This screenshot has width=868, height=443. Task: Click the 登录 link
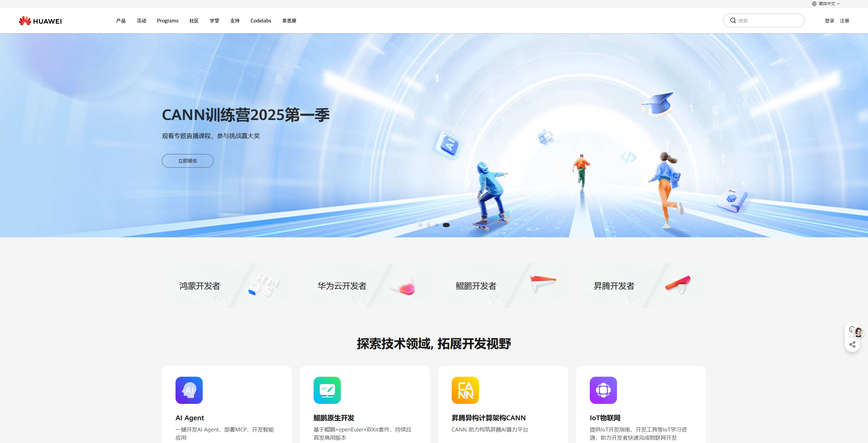830,21
